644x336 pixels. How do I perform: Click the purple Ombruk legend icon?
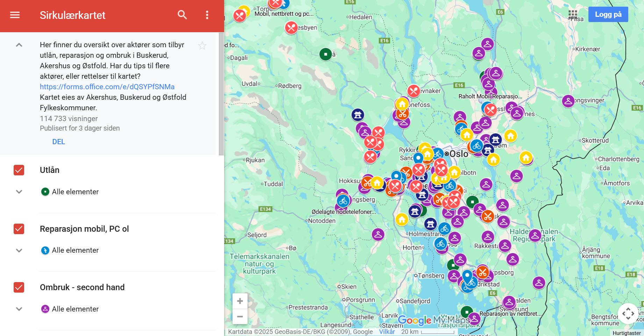(x=45, y=309)
